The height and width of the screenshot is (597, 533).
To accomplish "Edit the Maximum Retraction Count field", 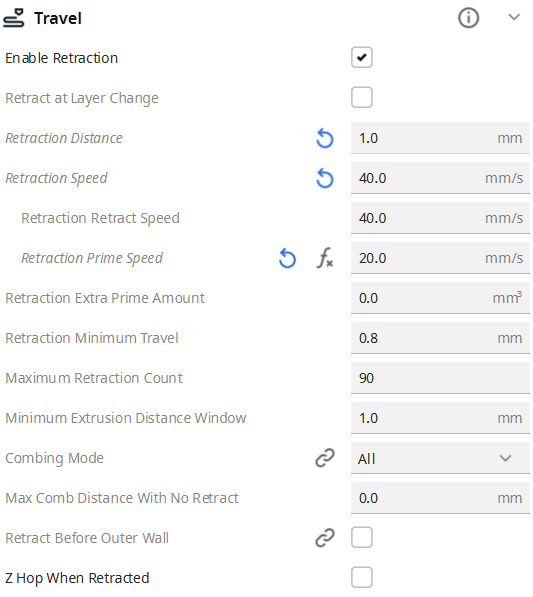I will pyautogui.click(x=440, y=378).
